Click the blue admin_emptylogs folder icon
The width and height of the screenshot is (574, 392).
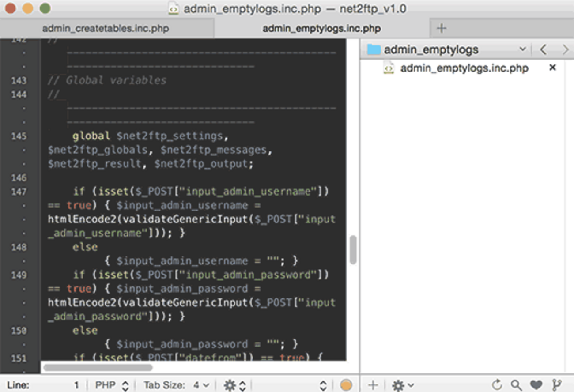click(374, 49)
